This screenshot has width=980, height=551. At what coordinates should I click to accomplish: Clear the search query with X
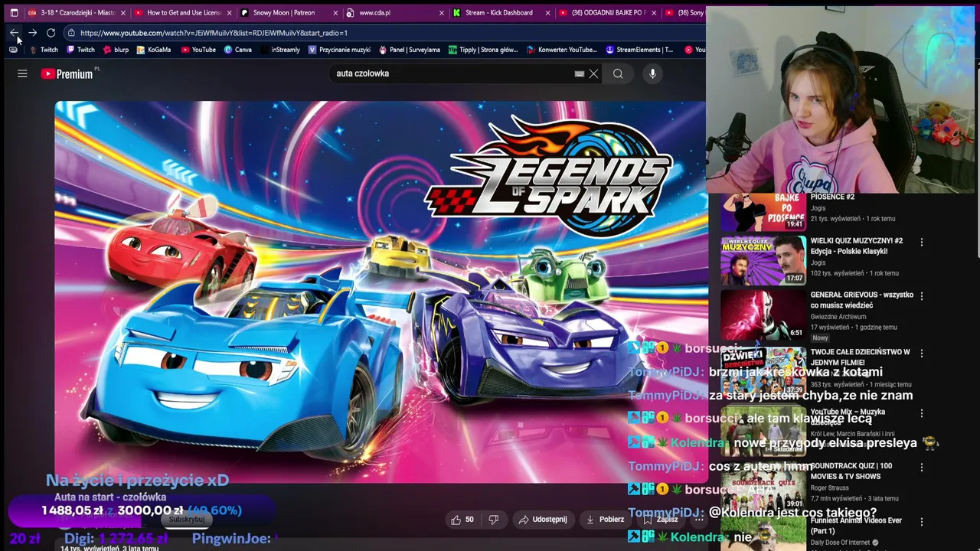coord(593,73)
